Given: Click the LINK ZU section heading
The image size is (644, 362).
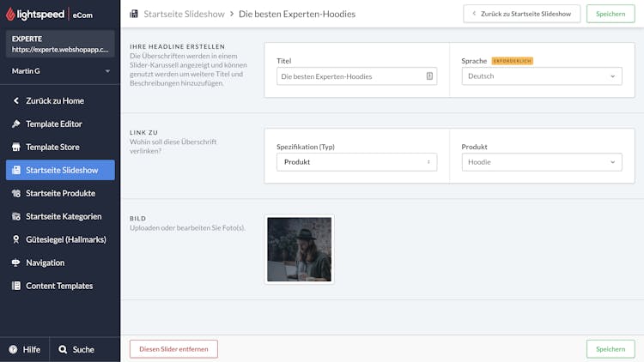Looking at the screenshot, I should [x=143, y=133].
